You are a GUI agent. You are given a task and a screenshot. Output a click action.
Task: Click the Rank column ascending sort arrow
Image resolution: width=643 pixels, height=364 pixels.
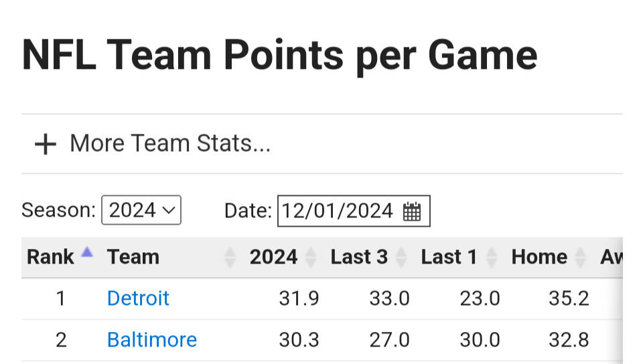pyautogui.click(x=86, y=252)
